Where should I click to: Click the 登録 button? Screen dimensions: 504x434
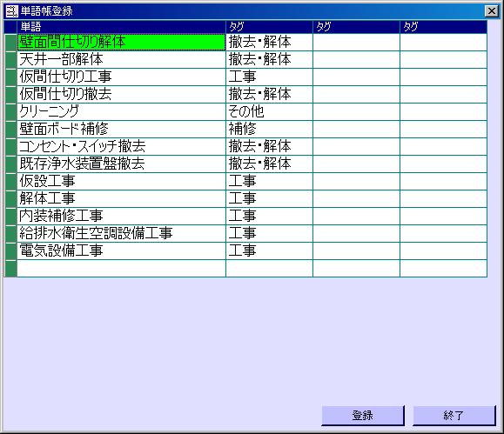tap(363, 416)
